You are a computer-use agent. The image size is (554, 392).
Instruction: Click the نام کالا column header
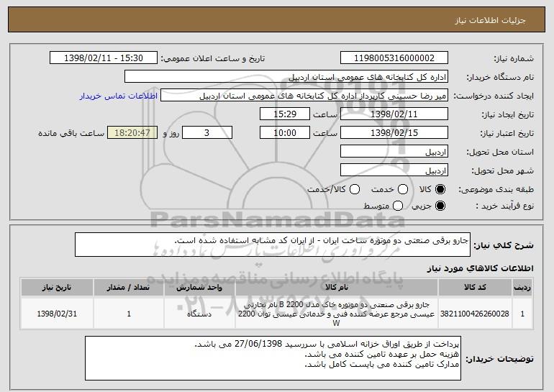(x=337, y=288)
